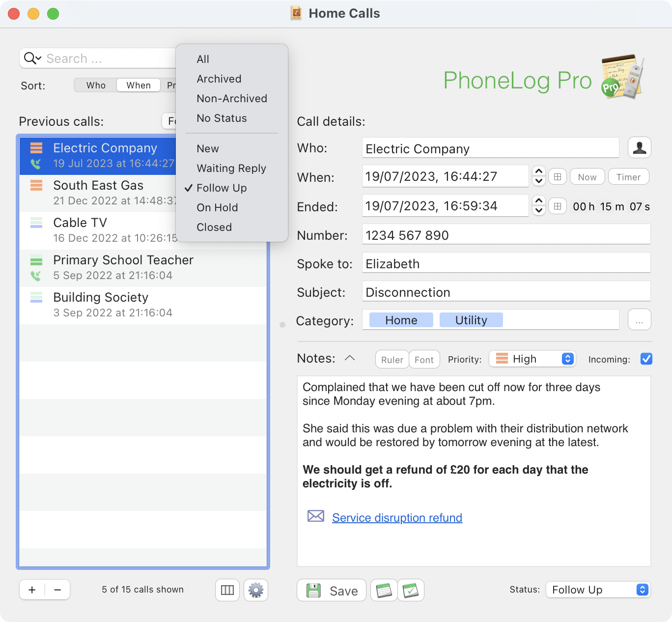Select the South East Gas call
Screen dimensions: 672x622
pyautogui.click(x=98, y=193)
